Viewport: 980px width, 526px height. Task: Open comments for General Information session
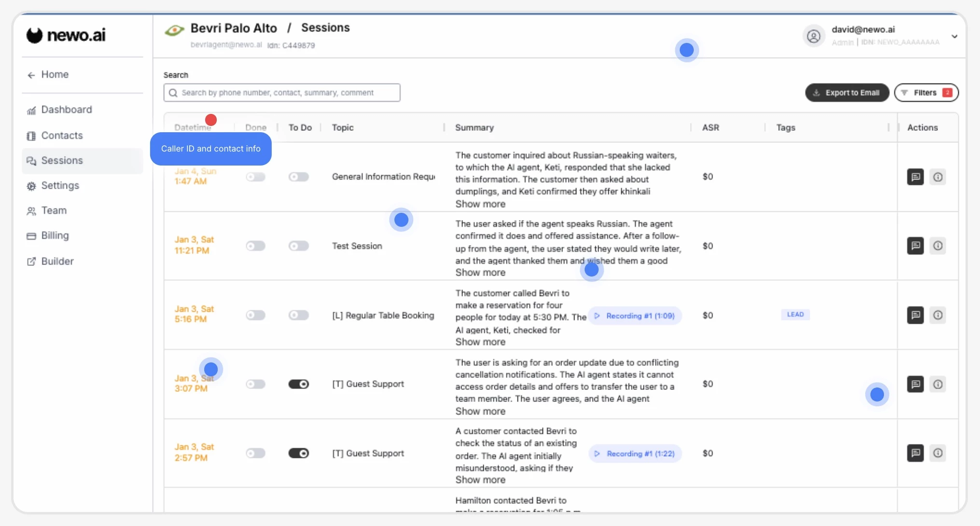click(x=915, y=177)
